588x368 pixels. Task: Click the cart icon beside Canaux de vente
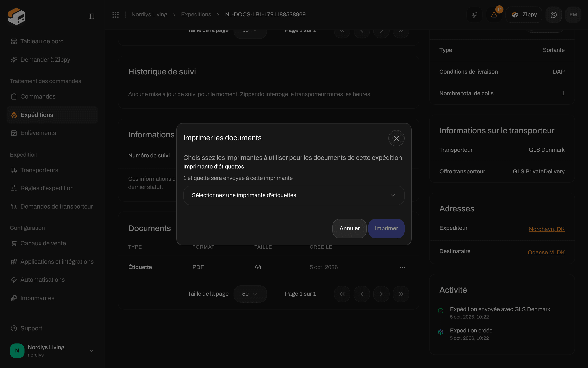[x=14, y=243]
